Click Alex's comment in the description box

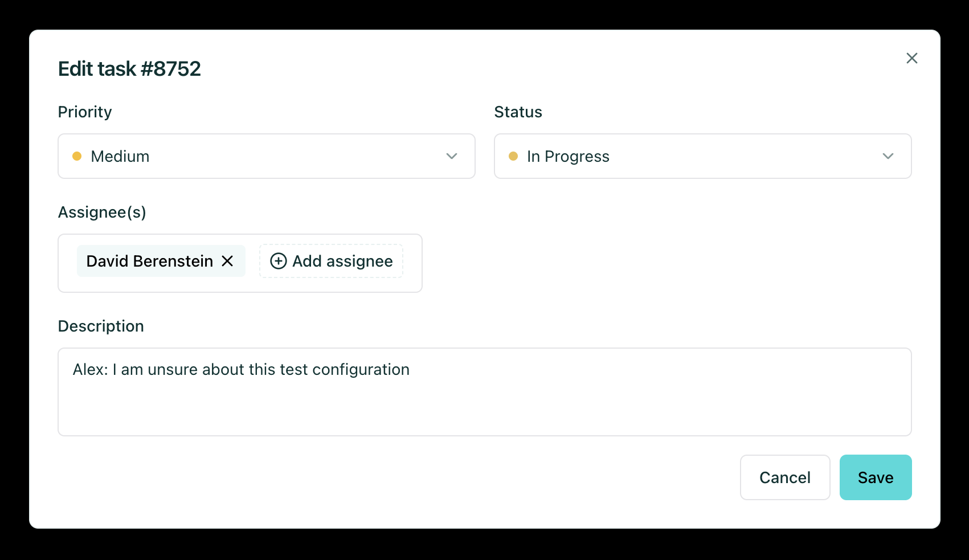pos(241,369)
